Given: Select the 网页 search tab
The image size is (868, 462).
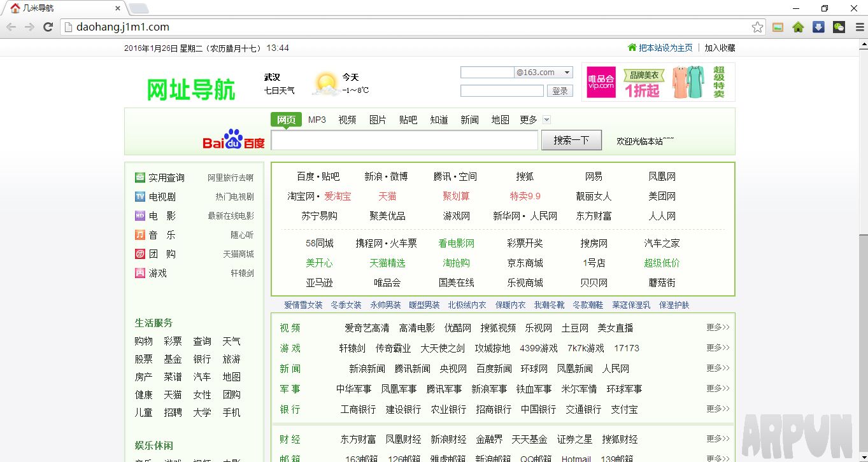Looking at the screenshot, I should 286,120.
